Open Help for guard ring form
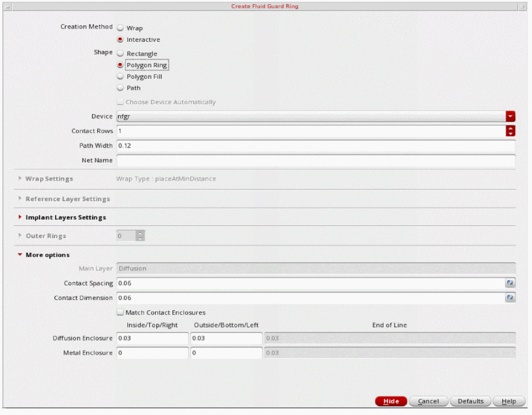 (508, 401)
